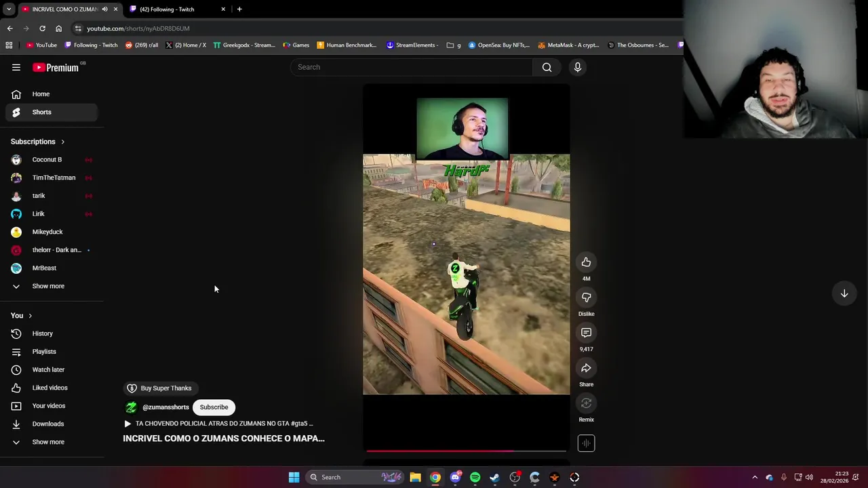Open a new Chrome tab
Image resolution: width=868 pixels, height=488 pixels.
(239, 9)
